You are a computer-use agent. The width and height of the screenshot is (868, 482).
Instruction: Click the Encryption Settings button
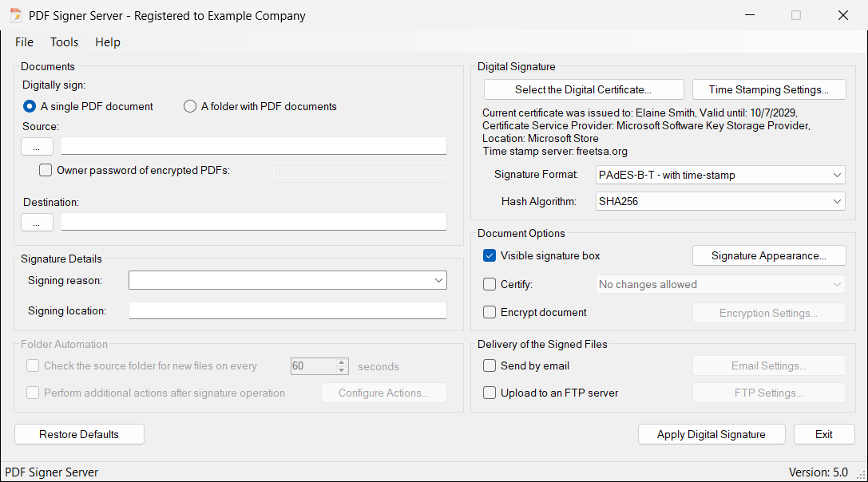pyautogui.click(x=769, y=313)
